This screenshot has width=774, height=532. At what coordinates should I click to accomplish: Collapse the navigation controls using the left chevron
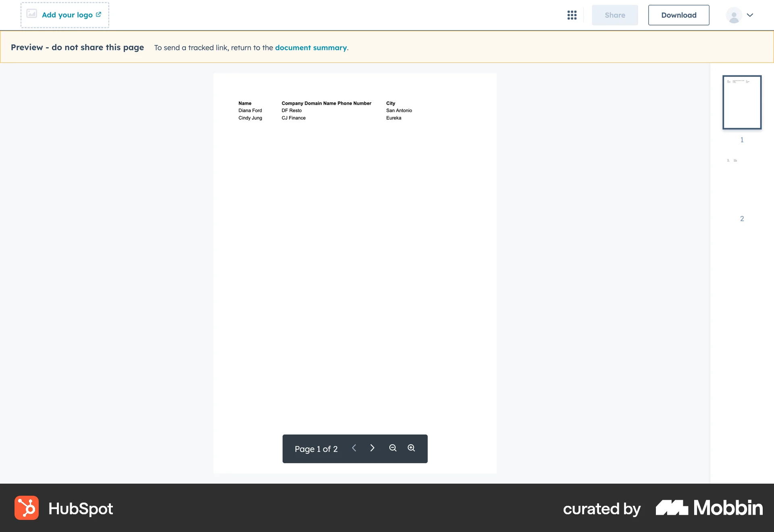tap(354, 448)
